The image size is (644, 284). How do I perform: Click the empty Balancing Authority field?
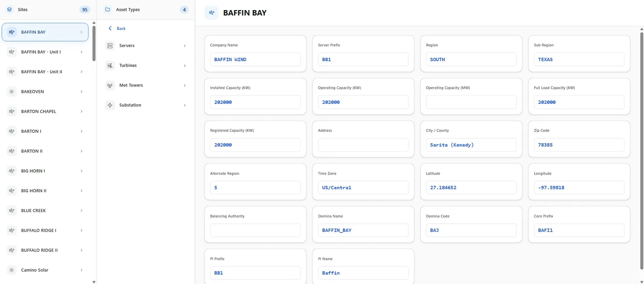tap(255, 230)
